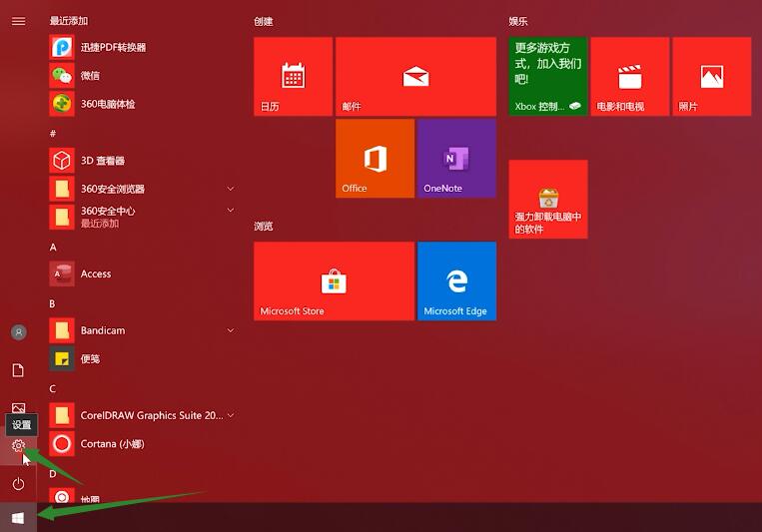
Task: Expand CorelDRAW Graphics Suite folder
Action: pos(231,415)
